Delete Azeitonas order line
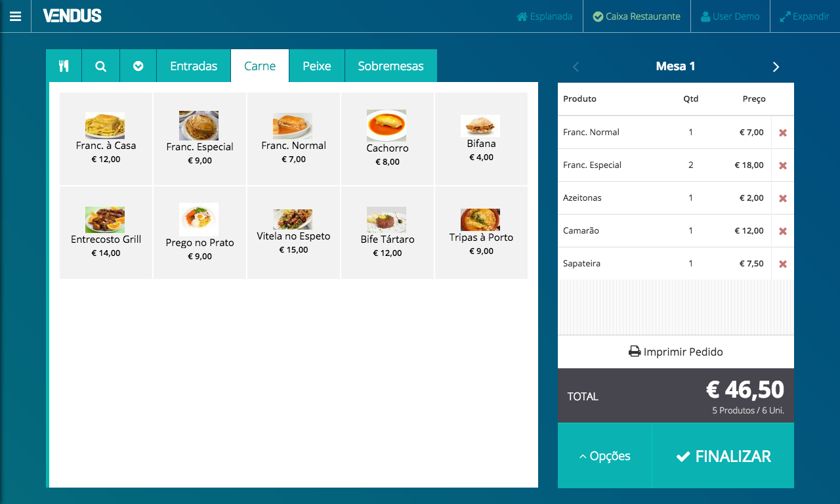The height and width of the screenshot is (504, 840). click(782, 198)
